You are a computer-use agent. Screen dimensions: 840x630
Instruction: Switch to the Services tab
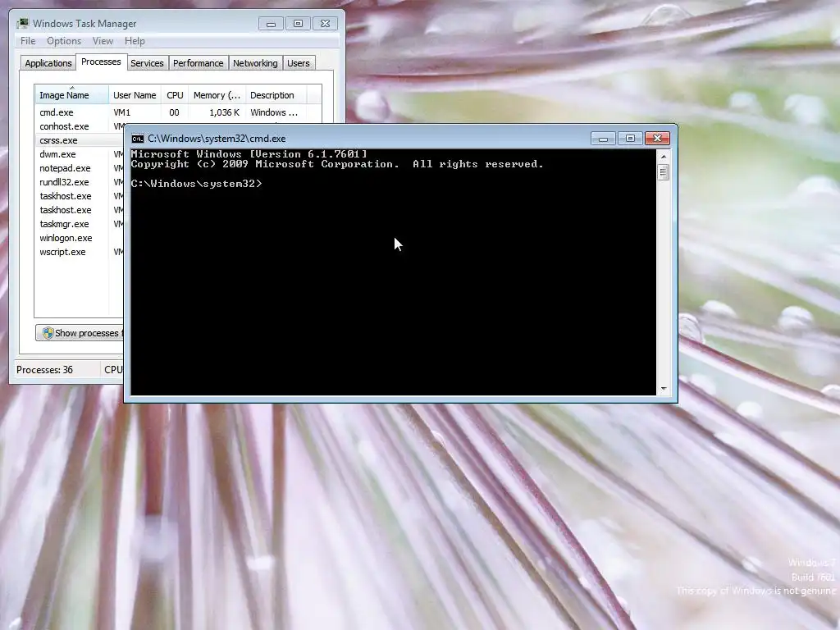point(147,63)
